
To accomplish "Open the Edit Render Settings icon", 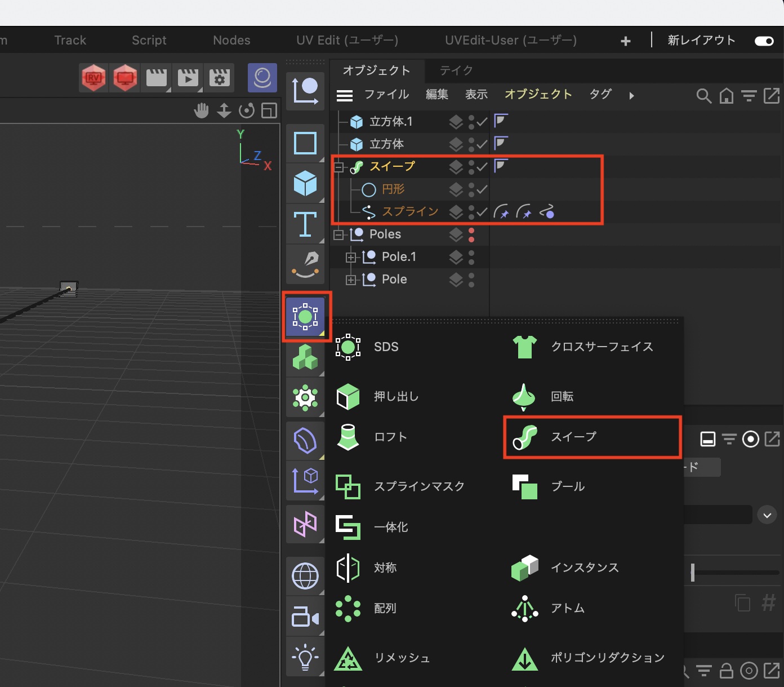I will pyautogui.click(x=220, y=78).
